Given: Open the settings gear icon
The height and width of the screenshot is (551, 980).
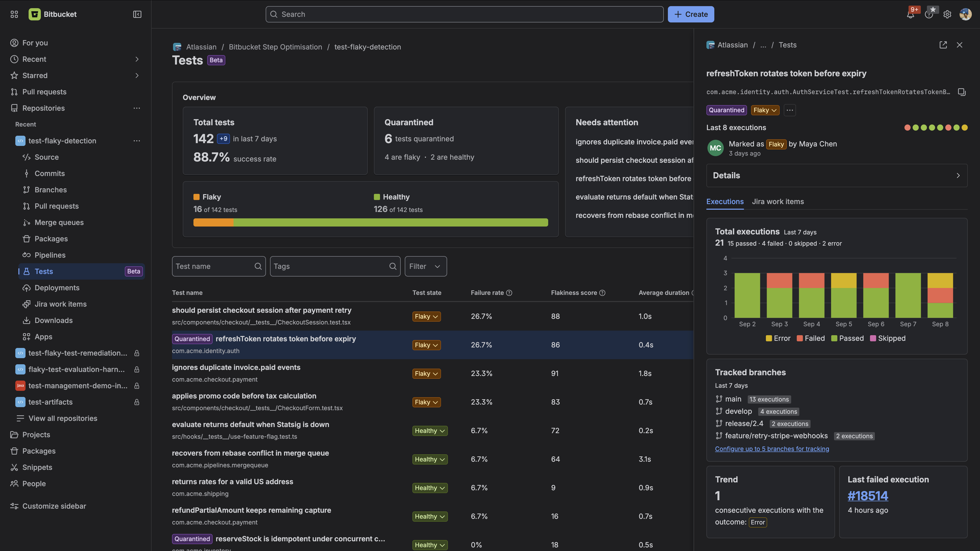Looking at the screenshot, I should (x=947, y=15).
